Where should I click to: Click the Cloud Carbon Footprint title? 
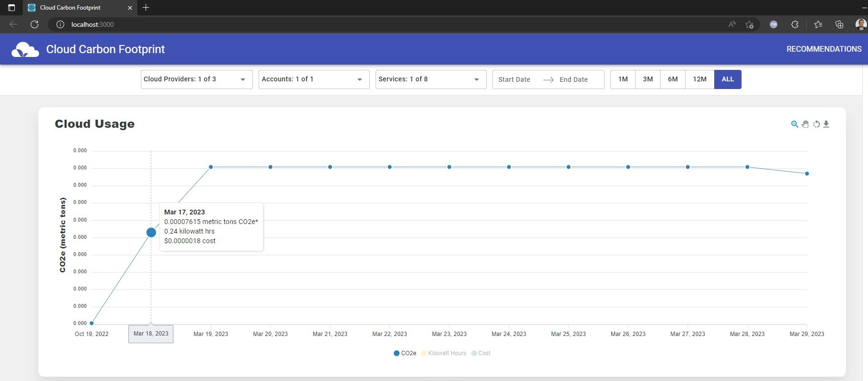[x=105, y=49]
